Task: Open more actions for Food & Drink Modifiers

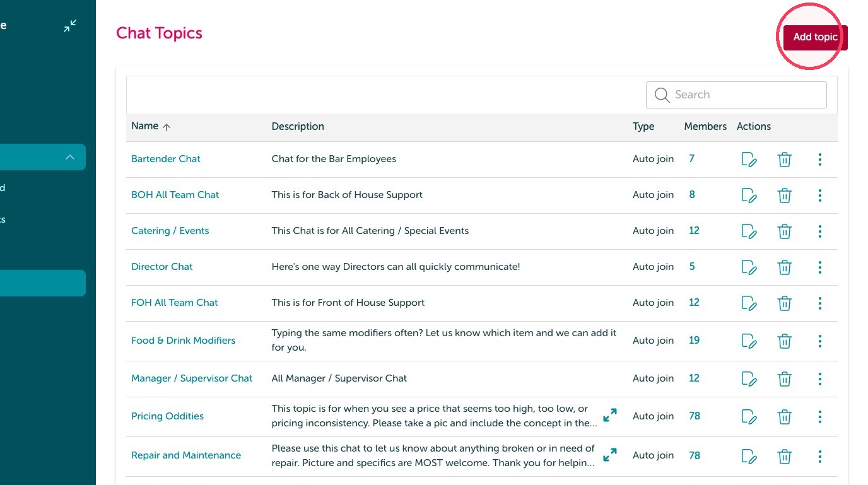Action: (819, 341)
